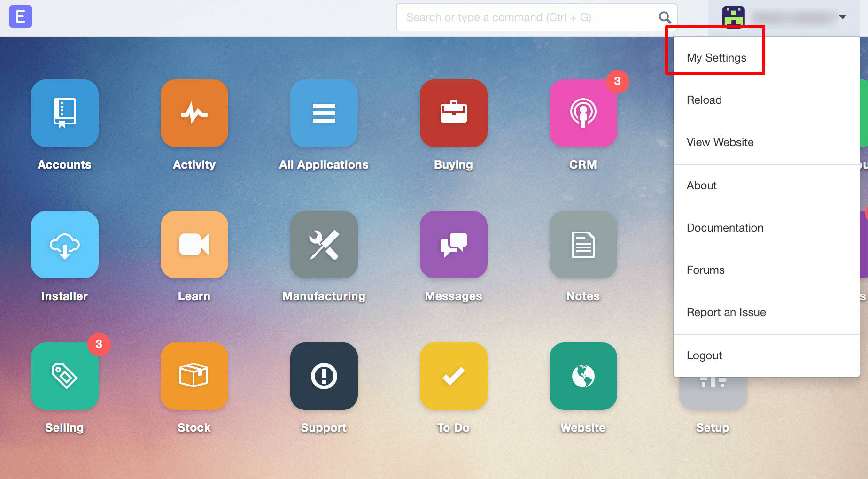Open the Support exclamation icon
This screenshot has height=479, width=868.
[x=324, y=376]
